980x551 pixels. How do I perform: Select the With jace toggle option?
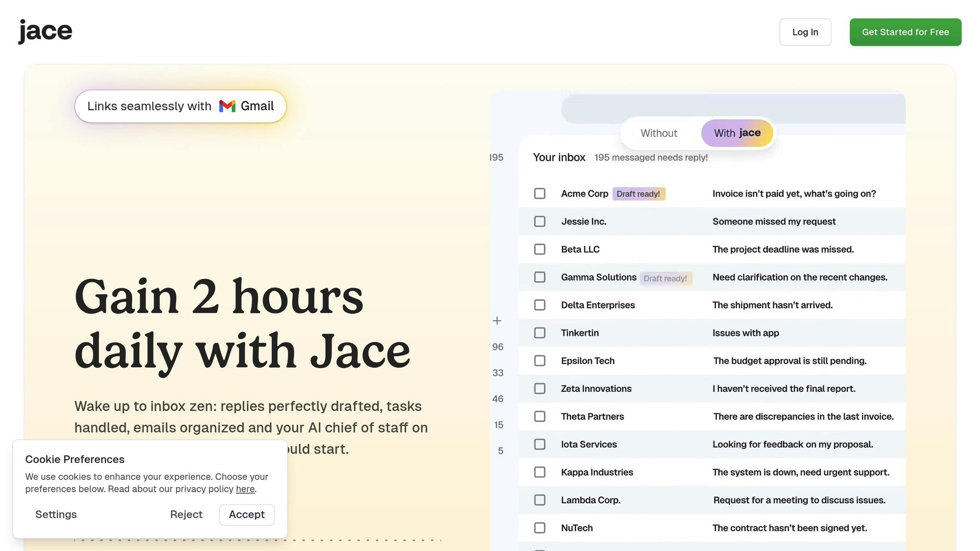[x=737, y=133]
